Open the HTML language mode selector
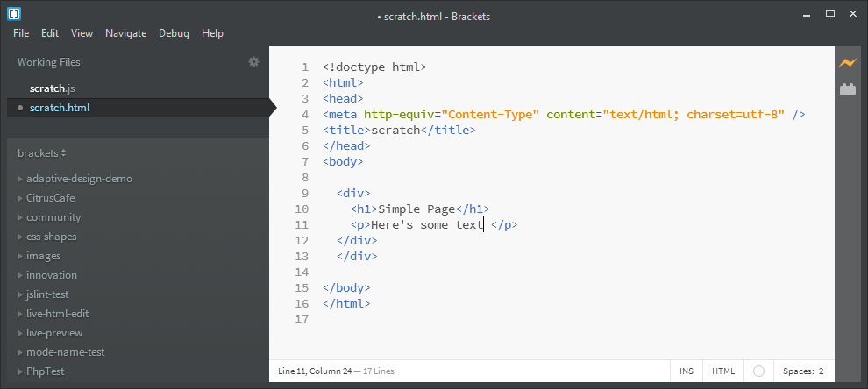Screen dimensions: 868x389 723,371
